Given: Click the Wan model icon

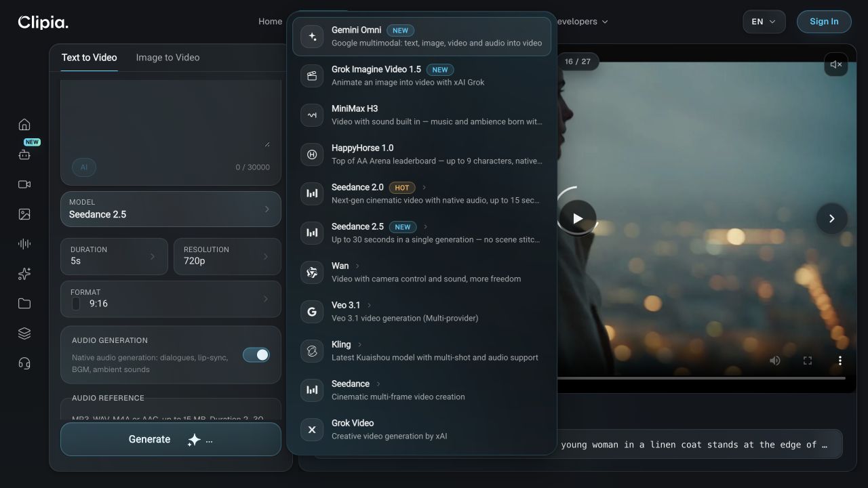Looking at the screenshot, I should point(312,272).
